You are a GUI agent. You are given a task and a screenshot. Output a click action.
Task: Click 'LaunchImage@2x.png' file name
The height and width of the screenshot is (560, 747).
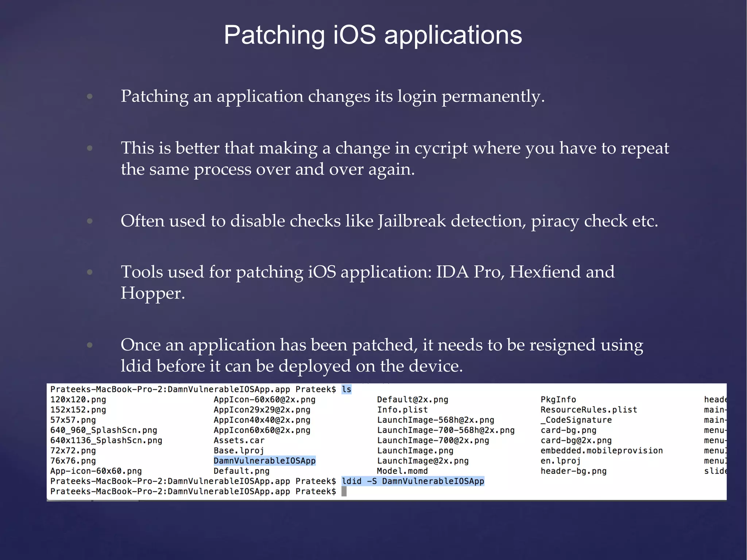pos(423,461)
